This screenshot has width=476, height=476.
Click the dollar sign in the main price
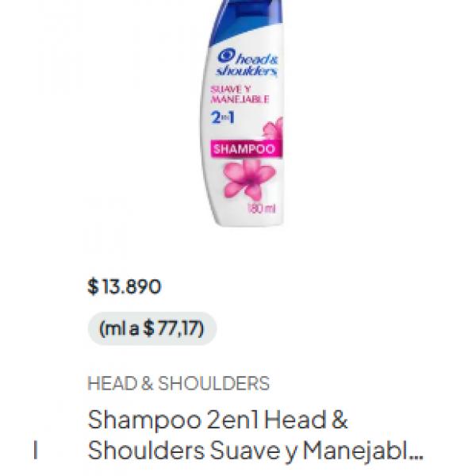pos(93,286)
